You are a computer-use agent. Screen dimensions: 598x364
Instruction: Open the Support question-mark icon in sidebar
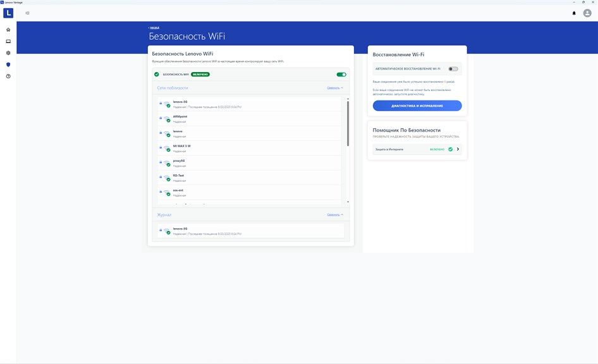tap(8, 76)
